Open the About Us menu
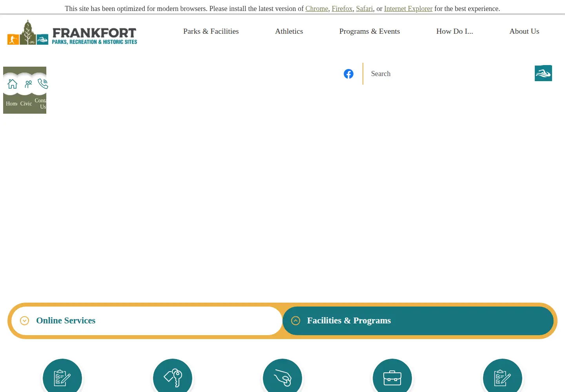The width and height of the screenshot is (565, 392). tap(524, 31)
